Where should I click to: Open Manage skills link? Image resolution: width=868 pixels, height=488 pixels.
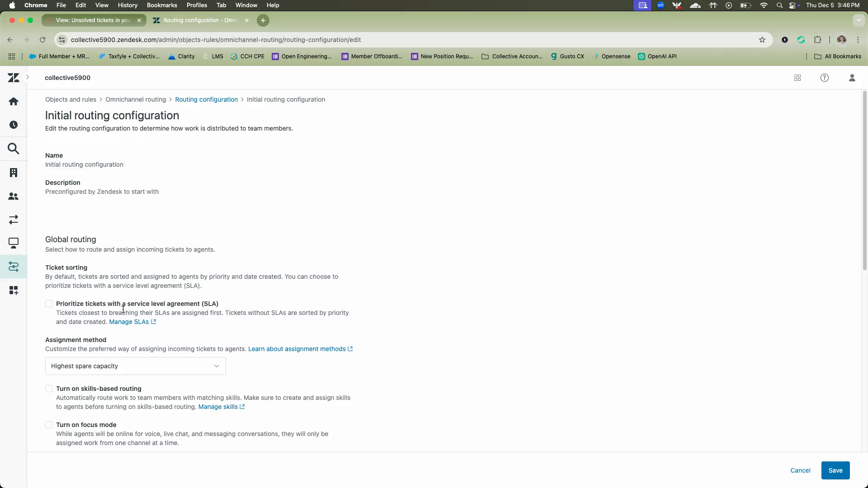[222, 407]
